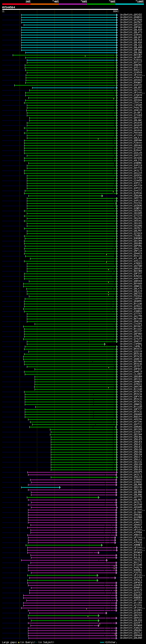Select the UniRef100_Q575T1 label

[131, 366]
